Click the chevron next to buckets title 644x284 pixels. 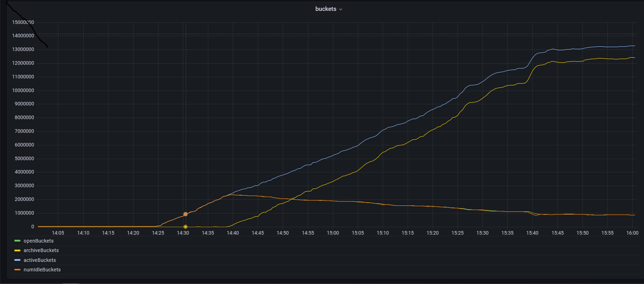[x=340, y=9]
